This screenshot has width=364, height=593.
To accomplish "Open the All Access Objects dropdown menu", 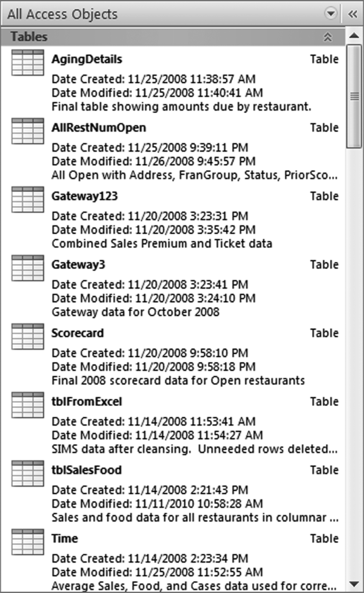I will 331,14.
